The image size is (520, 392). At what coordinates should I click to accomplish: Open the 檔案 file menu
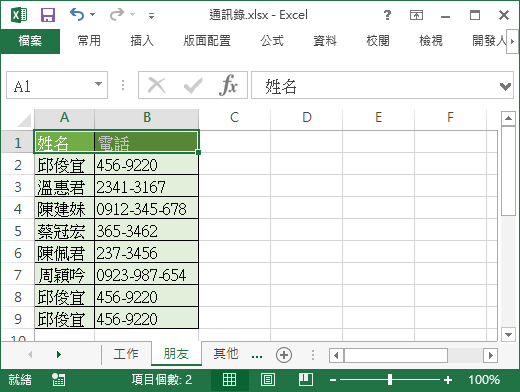(30, 41)
